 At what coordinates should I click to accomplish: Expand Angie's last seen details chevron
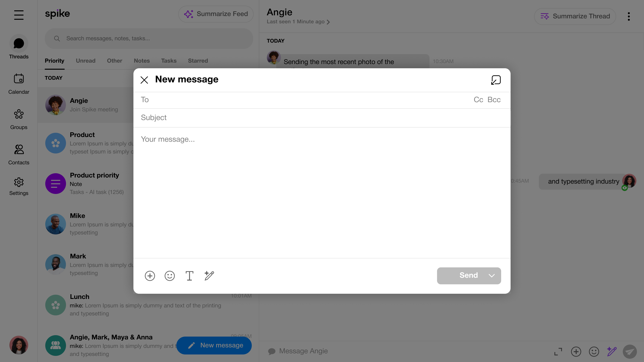328,22
